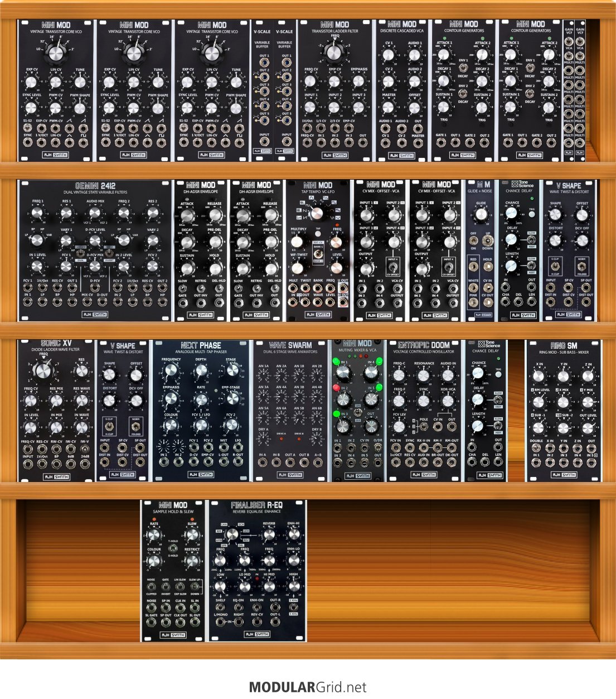
Task: Select the IN 1 jack on Ring SM
Action: click(536, 462)
